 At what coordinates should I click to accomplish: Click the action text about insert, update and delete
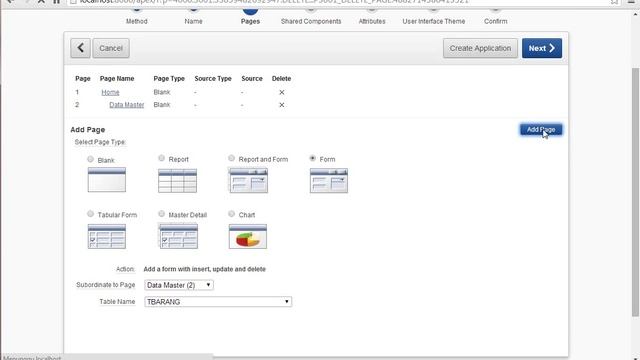[x=204, y=269]
